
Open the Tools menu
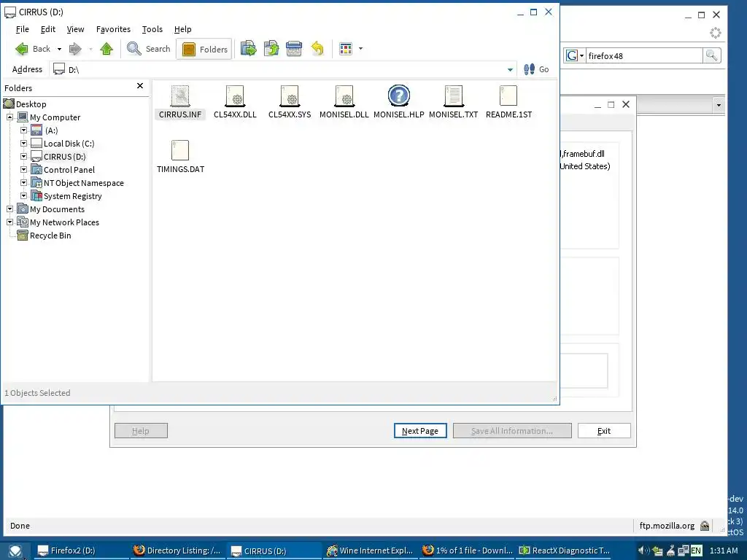(x=152, y=29)
